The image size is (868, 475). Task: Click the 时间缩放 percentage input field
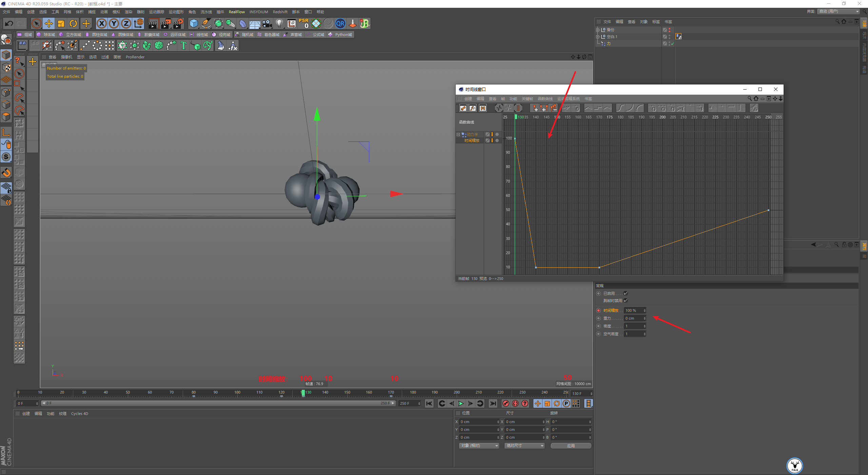[x=633, y=310]
